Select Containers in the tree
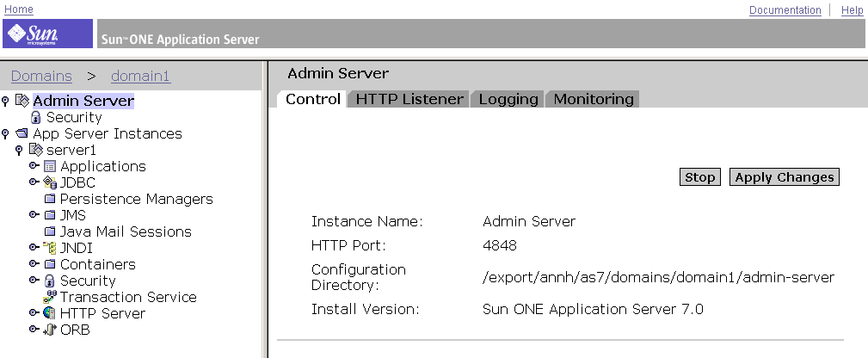The image size is (868, 358). tap(97, 264)
